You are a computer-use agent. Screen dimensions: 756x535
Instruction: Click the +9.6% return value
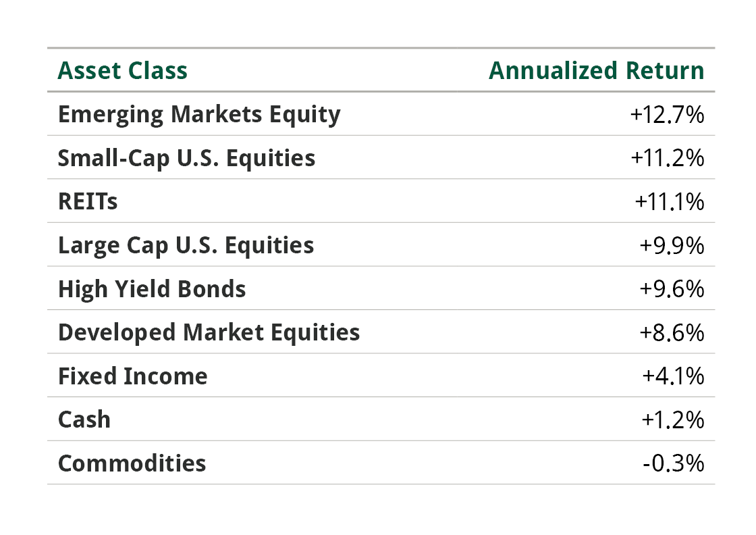coord(672,289)
